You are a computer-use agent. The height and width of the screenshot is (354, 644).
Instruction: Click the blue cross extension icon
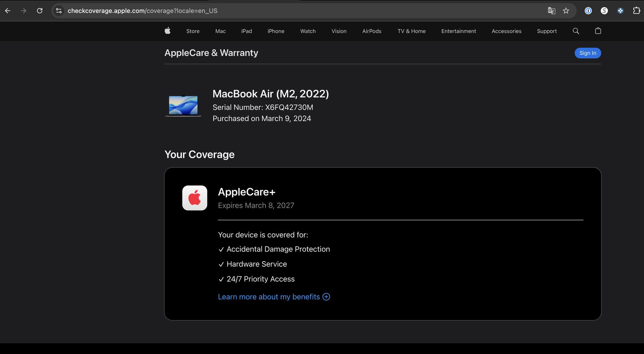tap(620, 11)
